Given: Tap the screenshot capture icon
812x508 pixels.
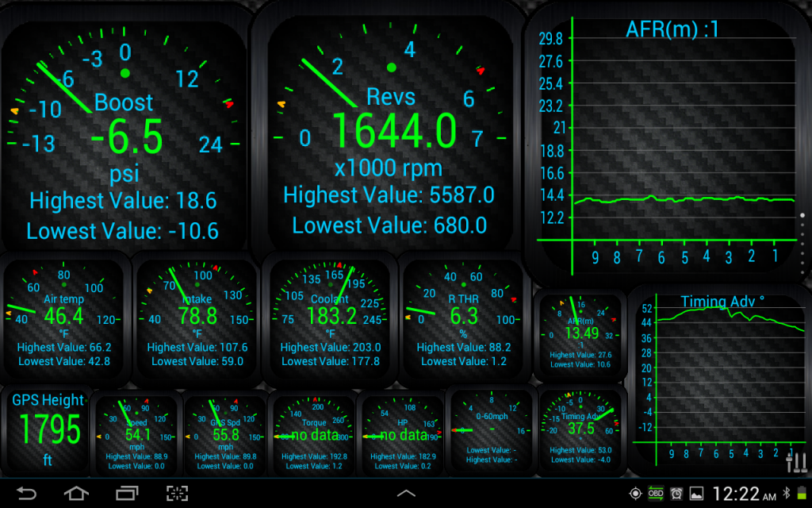Looking at the screenshot, I should pos(178,494).
